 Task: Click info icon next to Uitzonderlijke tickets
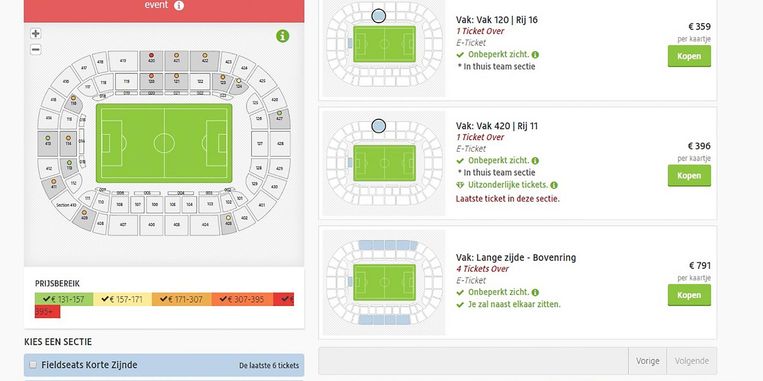554,185
